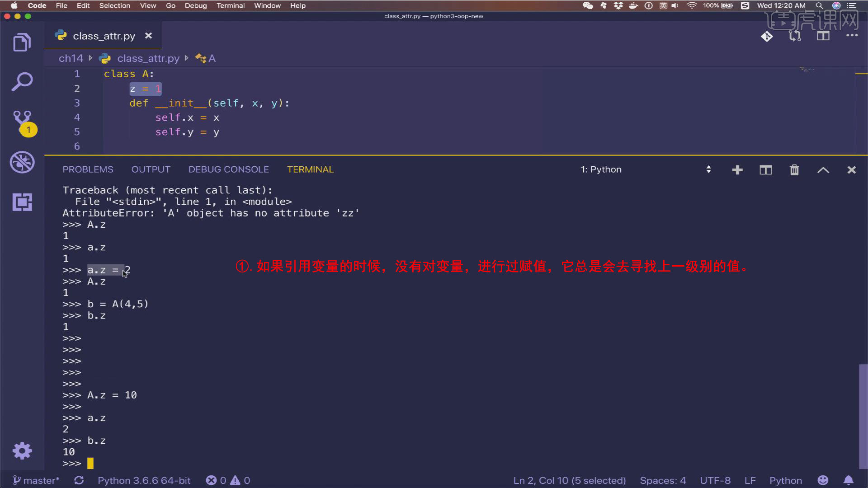Open the Terminal menu in the menu bar
The height and width of the screenshot is (488, 868).
(x=230, y=5)
